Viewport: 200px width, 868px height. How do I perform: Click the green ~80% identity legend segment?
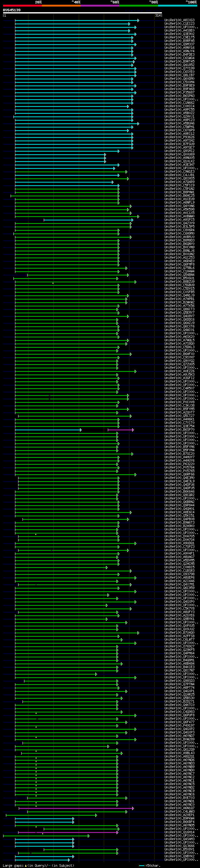click(139, 5)
